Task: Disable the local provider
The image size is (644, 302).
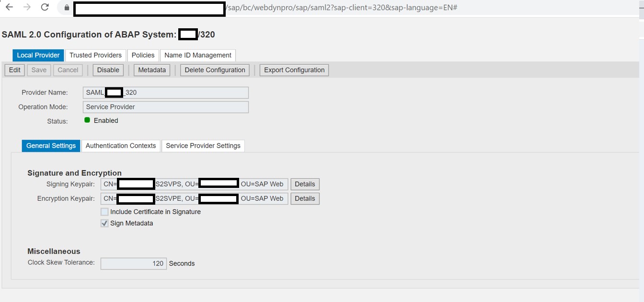Action: point(108,70)
